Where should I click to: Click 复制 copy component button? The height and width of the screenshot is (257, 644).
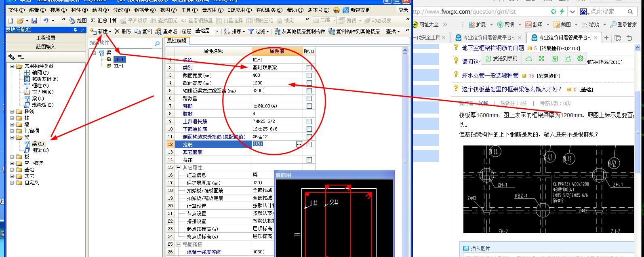tap(143, 31)
